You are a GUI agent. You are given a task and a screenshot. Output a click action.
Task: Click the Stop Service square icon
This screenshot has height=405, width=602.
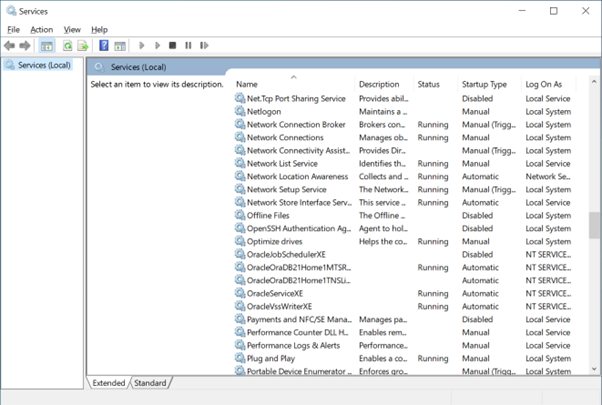coord(173,46)
